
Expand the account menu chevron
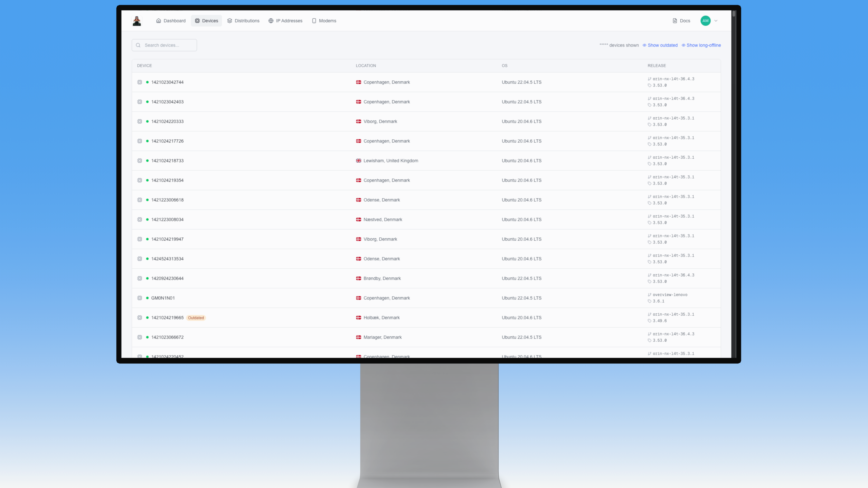click(x=716, y=21)
